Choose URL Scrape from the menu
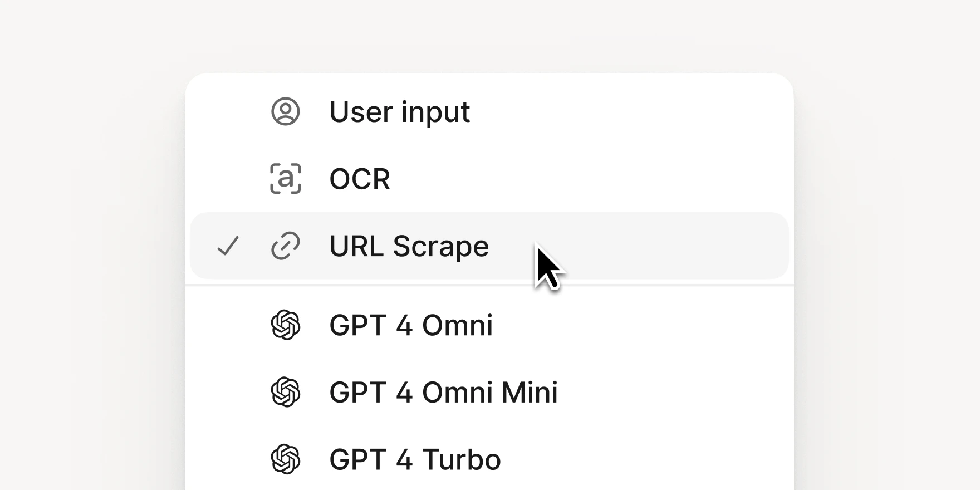Image resolution: width=980 pixels, height=490 pixels. click(409, 246)
